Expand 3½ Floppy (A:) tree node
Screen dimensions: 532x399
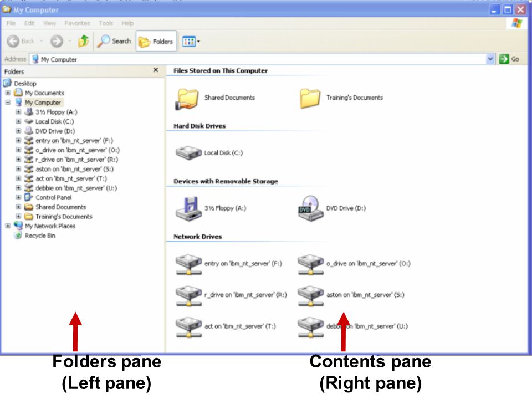click(19, 111)
